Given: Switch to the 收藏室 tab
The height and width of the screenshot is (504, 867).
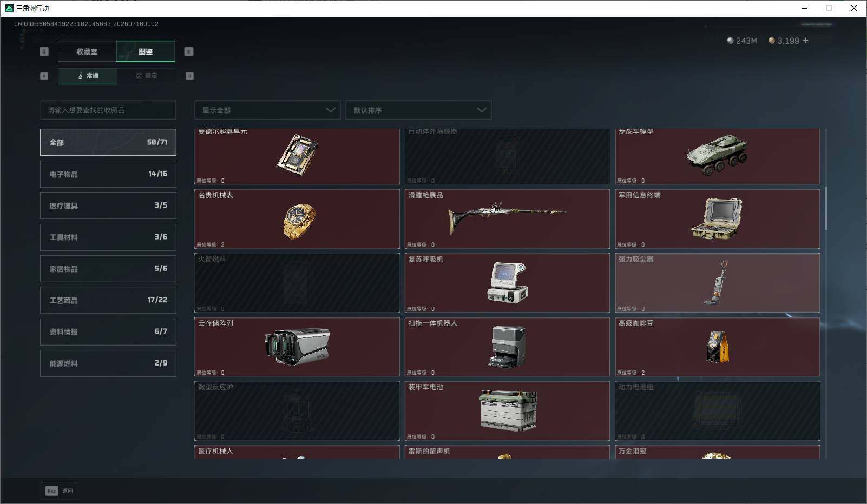Looking at the screenshot, I should 87,51.
